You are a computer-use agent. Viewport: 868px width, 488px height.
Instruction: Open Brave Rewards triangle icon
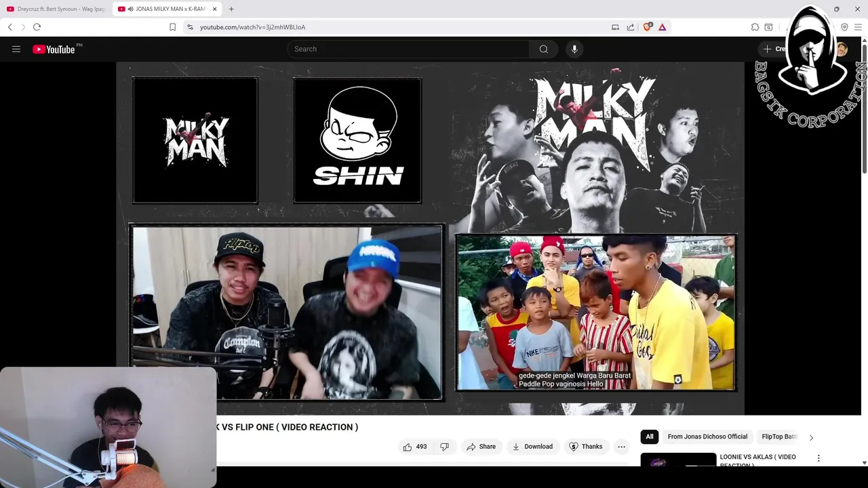click(x=663, y=27)
